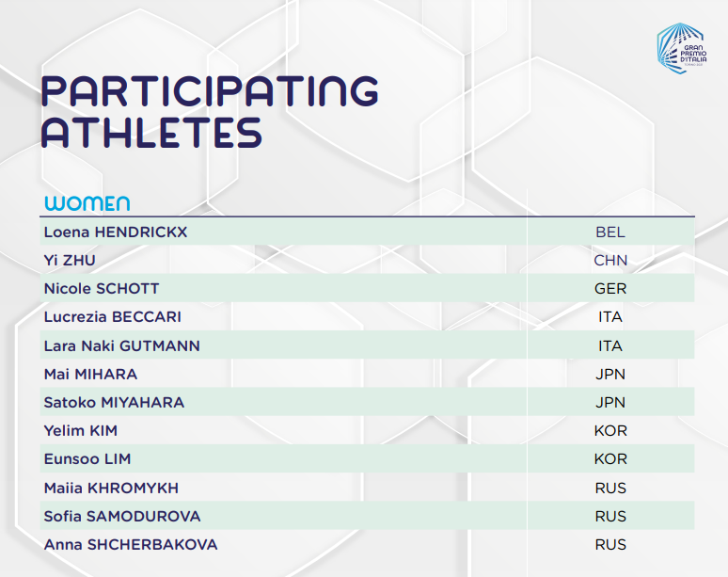
Task: Click JPN beside Mai MIHARA
Action: 610,374
